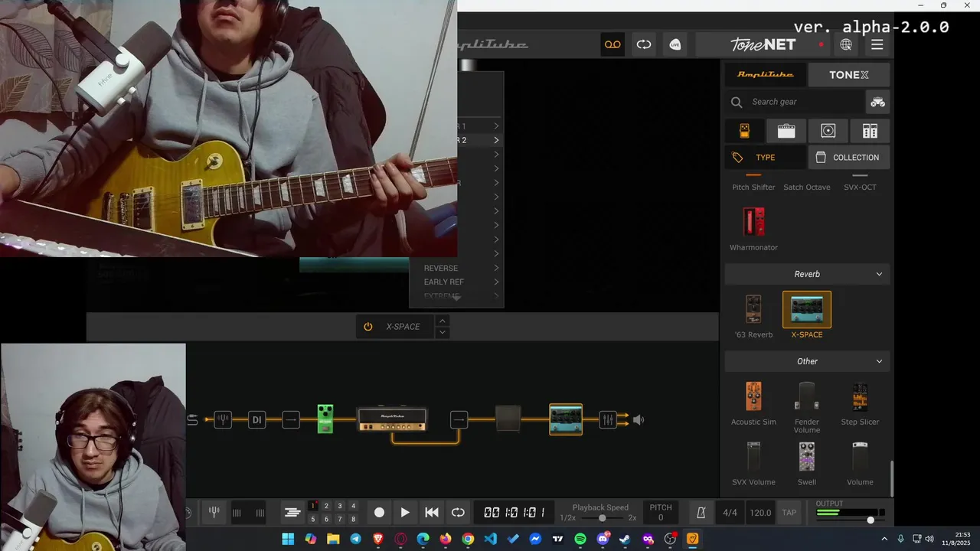Expand the REVERSE preset submenu arrow
This screenshot has width=980, height=551.
[496, 268]
